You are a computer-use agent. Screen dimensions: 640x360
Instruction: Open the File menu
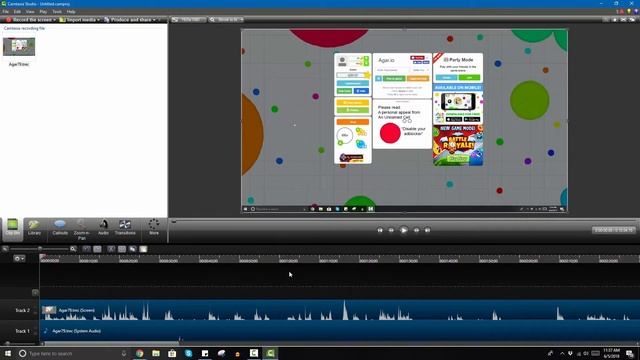pos(6,12)
